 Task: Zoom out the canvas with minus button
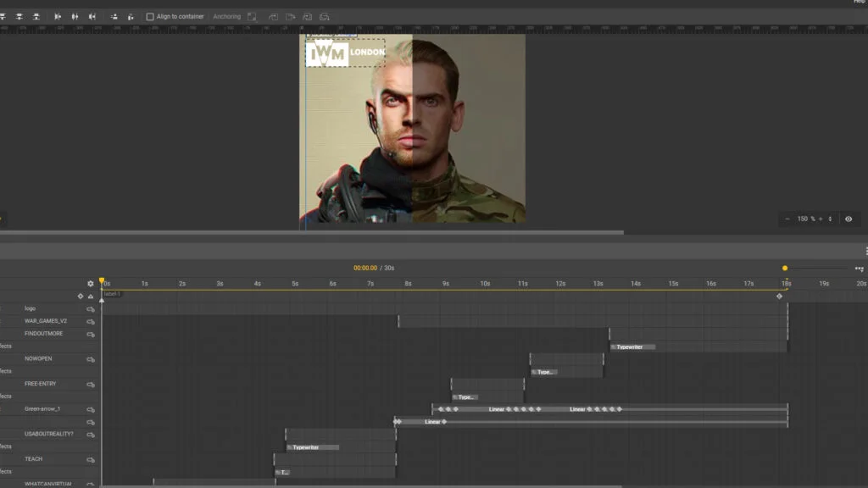787,219
